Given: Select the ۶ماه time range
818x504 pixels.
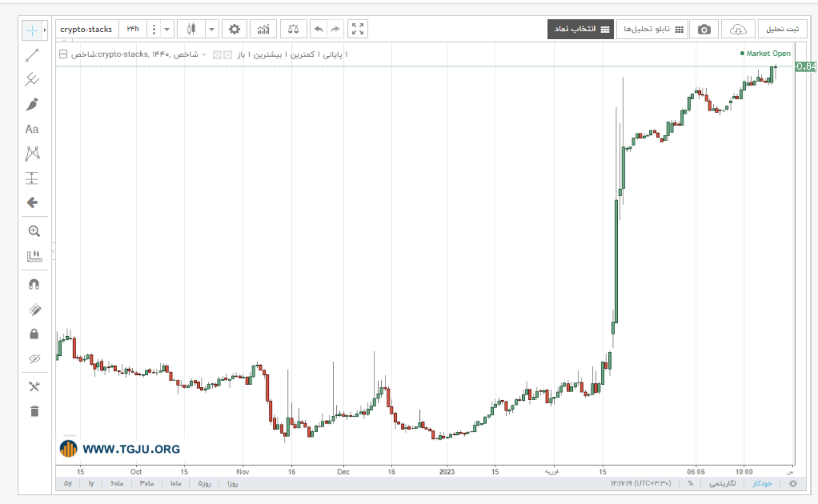Looking at the screenshot, I should 117,483.
